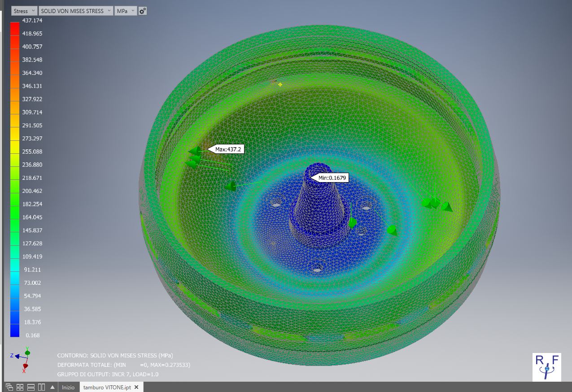Viewport: 572px width, 392px height.
Task: Click the contour settings gear icon
Action: pos(143,11)
